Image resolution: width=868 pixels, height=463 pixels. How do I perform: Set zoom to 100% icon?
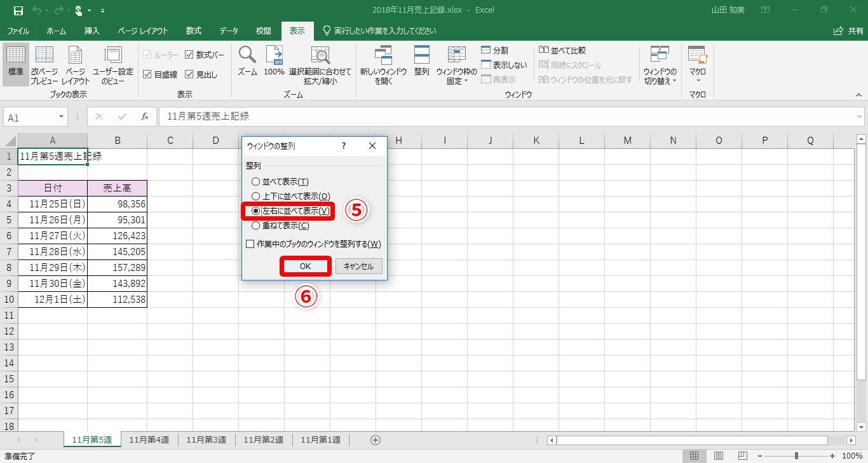274,61
